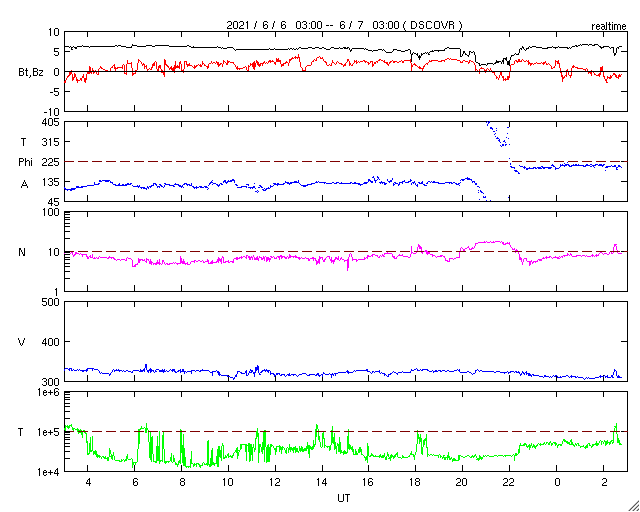Click the '18' hour label on UT axis
The width and height of the screenshot is (640, 512).
point(416,483)
